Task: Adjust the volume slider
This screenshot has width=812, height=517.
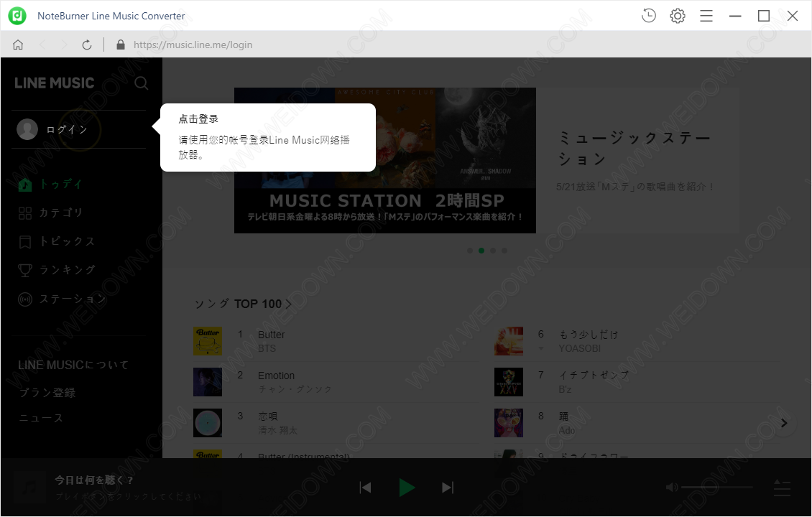Action: (x=716, y=487)
